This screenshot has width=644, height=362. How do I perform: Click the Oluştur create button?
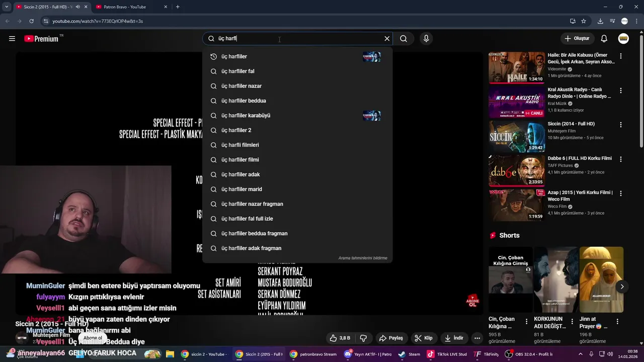click(578, 39)
